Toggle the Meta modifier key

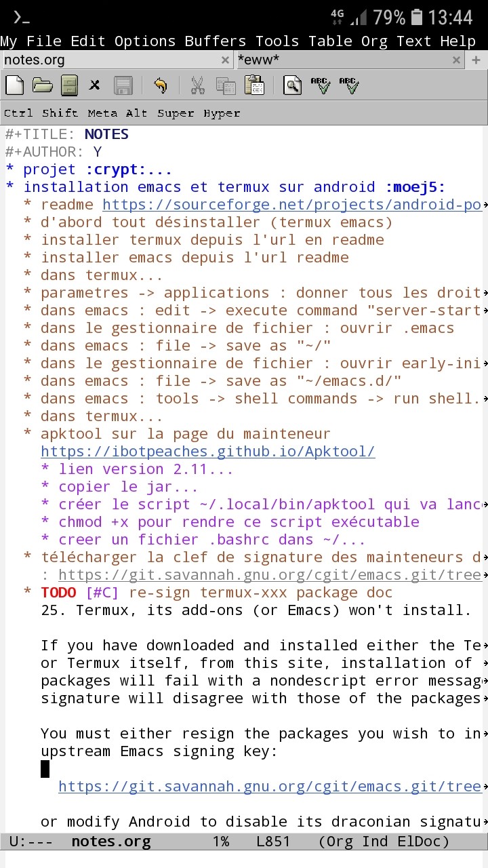coord(102,113)
